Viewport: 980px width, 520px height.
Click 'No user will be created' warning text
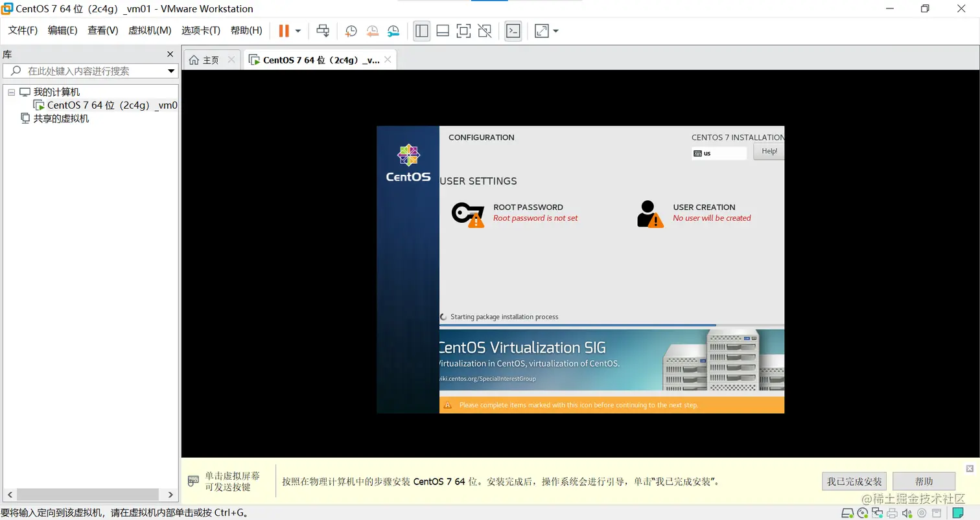pos(712,218)
